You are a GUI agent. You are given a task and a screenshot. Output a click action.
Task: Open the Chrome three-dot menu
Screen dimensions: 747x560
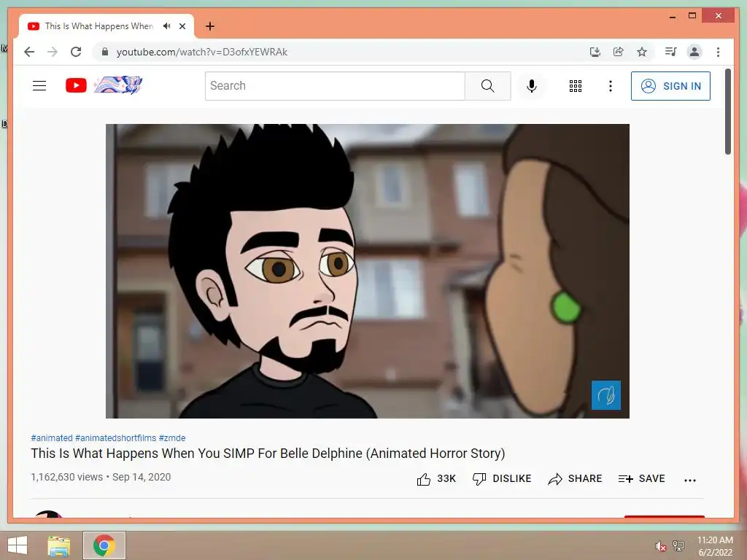[x=718, y=52]
